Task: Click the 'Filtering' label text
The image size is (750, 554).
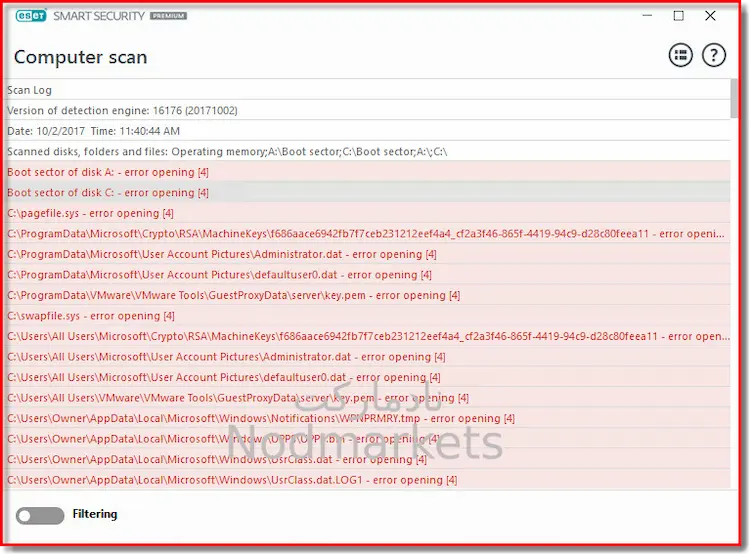Action: (x=95, y=514)
